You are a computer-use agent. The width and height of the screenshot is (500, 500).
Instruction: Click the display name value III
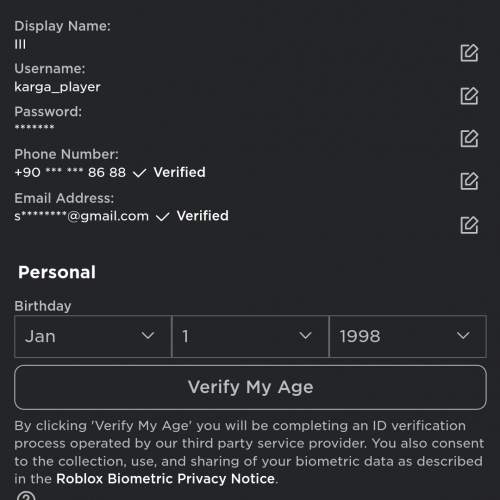click(x=20, y=44)
